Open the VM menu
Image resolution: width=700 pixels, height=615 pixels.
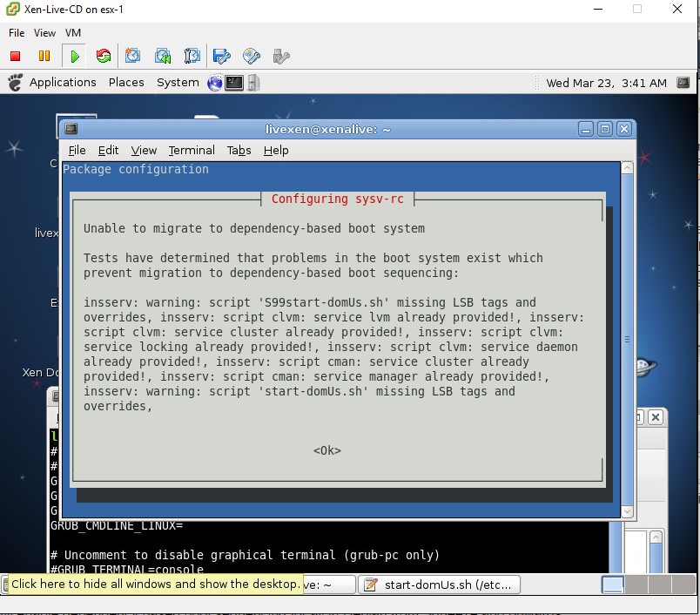coord(73,33)
